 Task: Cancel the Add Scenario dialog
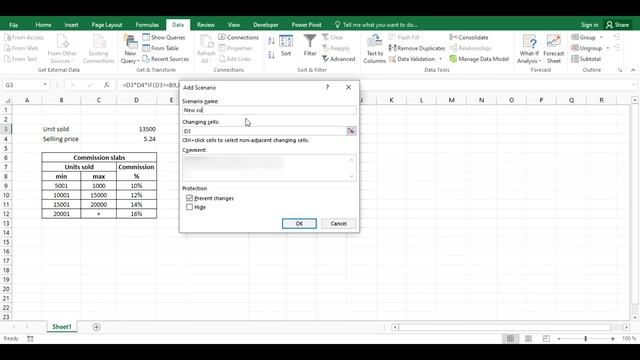point(338,224)
